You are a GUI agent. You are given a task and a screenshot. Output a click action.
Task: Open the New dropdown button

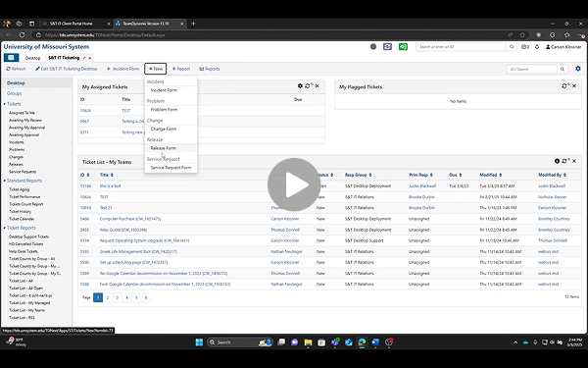click(x=155, y=69)
